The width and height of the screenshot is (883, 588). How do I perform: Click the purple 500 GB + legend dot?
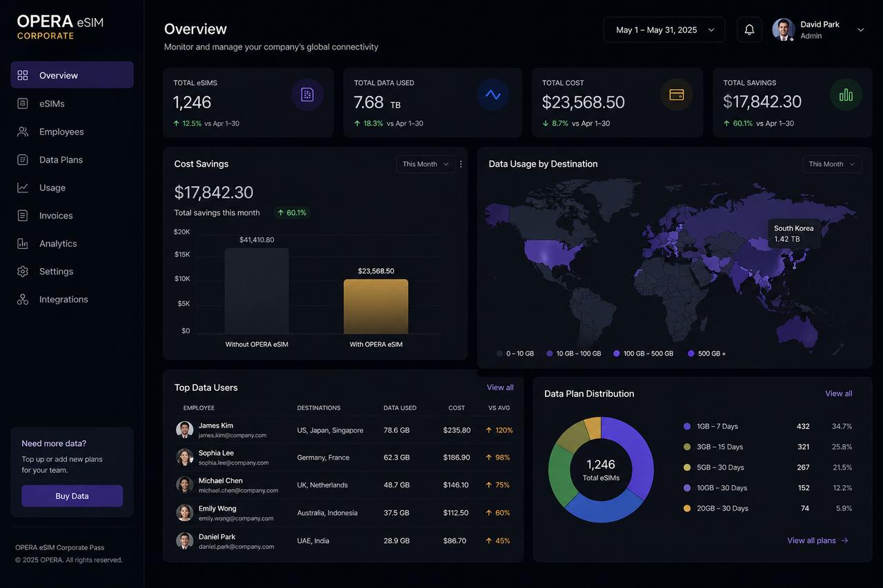tap(690, 353)
